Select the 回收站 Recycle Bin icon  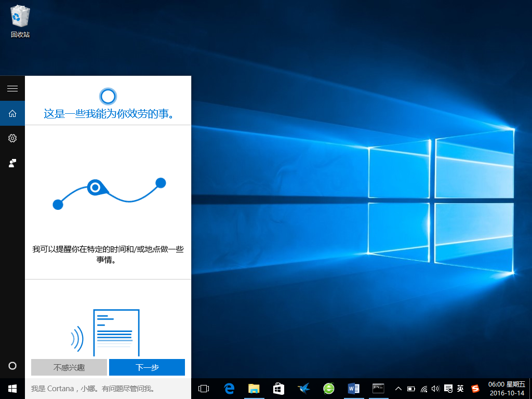pos(20,21)
